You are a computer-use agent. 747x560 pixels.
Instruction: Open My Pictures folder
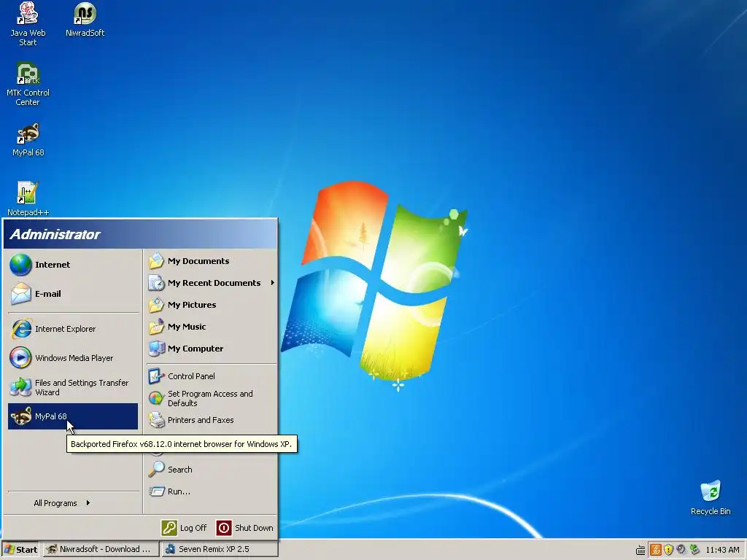[212, 305]
